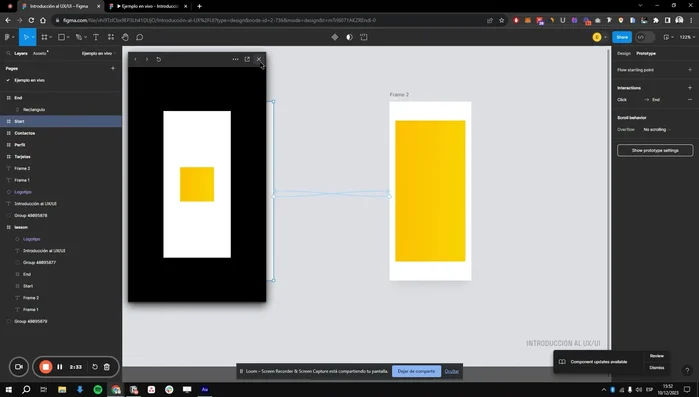Open shape tools dropdown

point(68,37)
